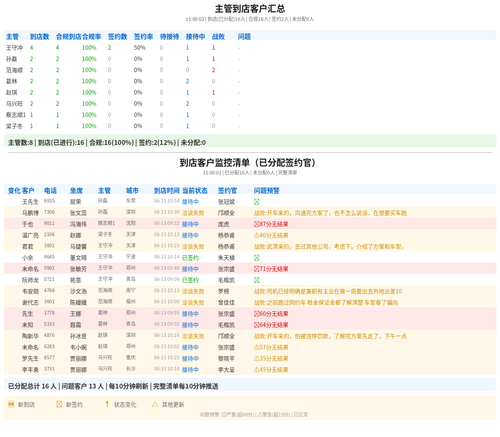
Task: Click the 问题预警 column header
Action: [267, 191]
